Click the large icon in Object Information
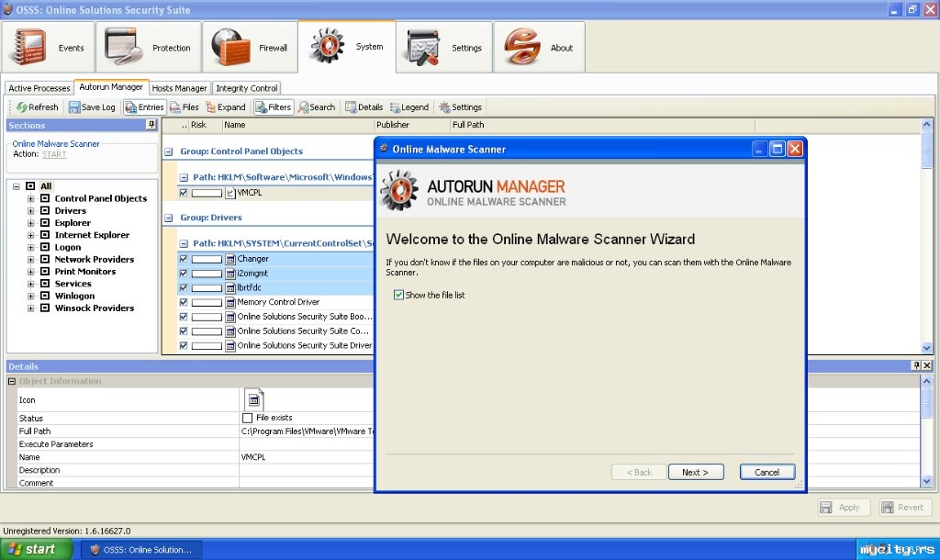Screen dimensions: 940x560 click(254, 399)
